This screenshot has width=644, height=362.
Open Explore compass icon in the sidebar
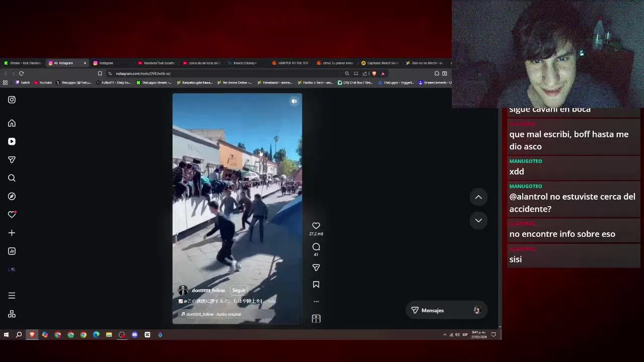click(x=12, y=196)
